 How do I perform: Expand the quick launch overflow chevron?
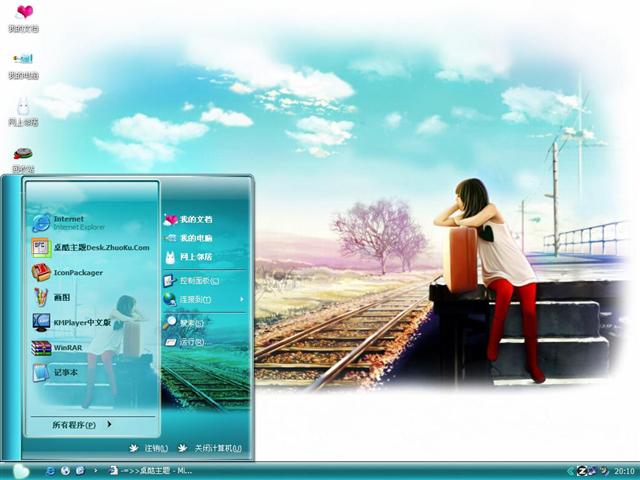(x=96, y=471)
